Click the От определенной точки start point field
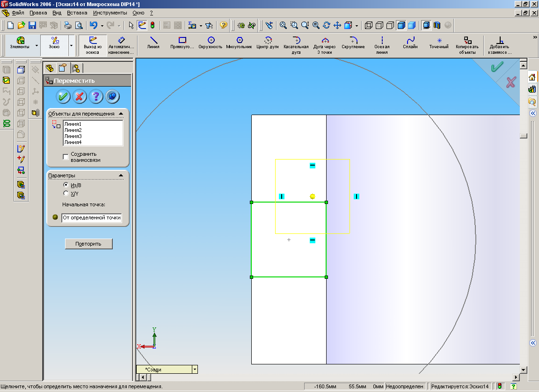This screenshot has width=539, height=392. (x=91, y=218)
